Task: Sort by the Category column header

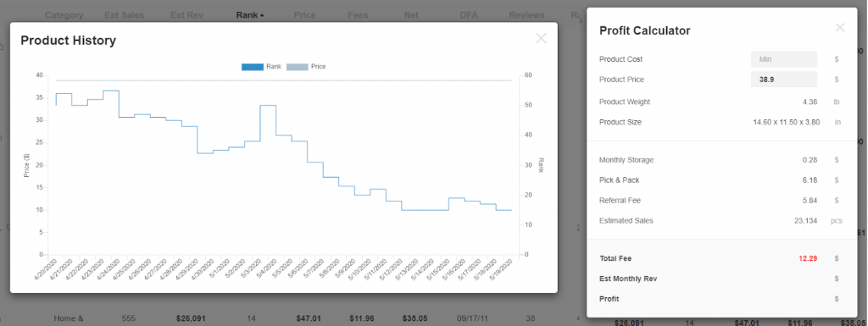Action: pos(64,15)
